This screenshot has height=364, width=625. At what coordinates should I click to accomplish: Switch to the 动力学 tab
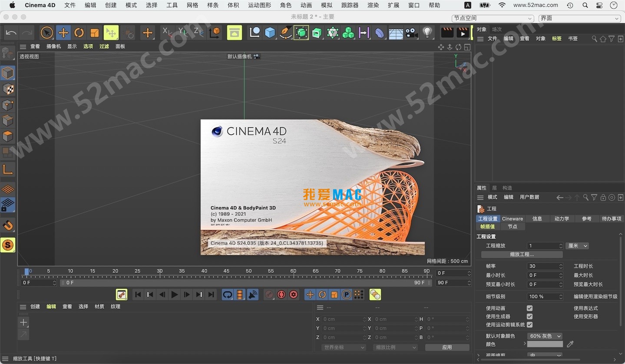tap(562, 219)
